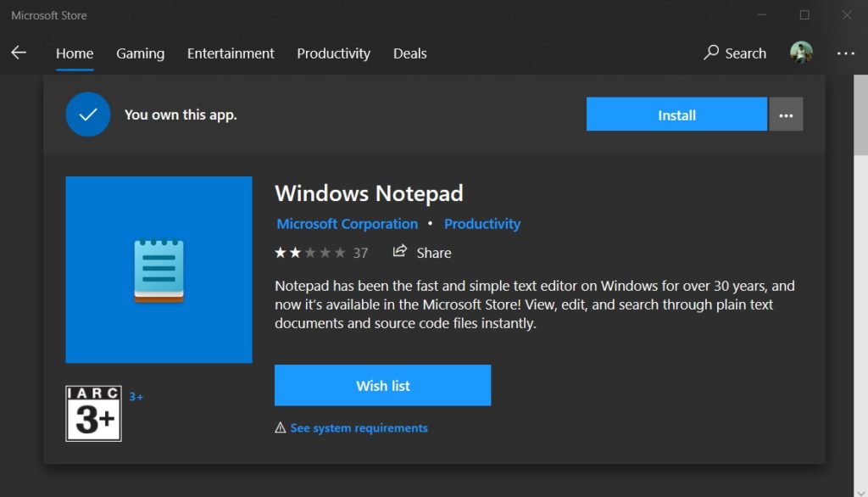Viewport: 868px width, 497px height.
Task: Open Search in Microsoft Store
Action: point(734,53)
